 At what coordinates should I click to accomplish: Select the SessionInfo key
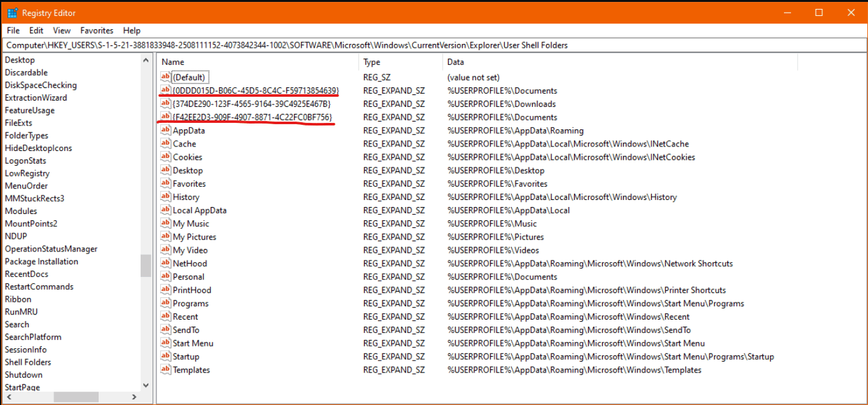25,350
